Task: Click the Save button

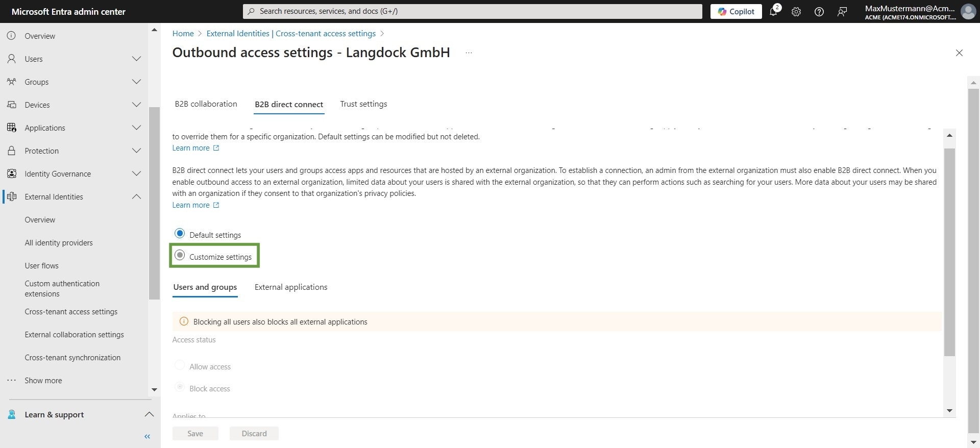Action: [195, 433]
